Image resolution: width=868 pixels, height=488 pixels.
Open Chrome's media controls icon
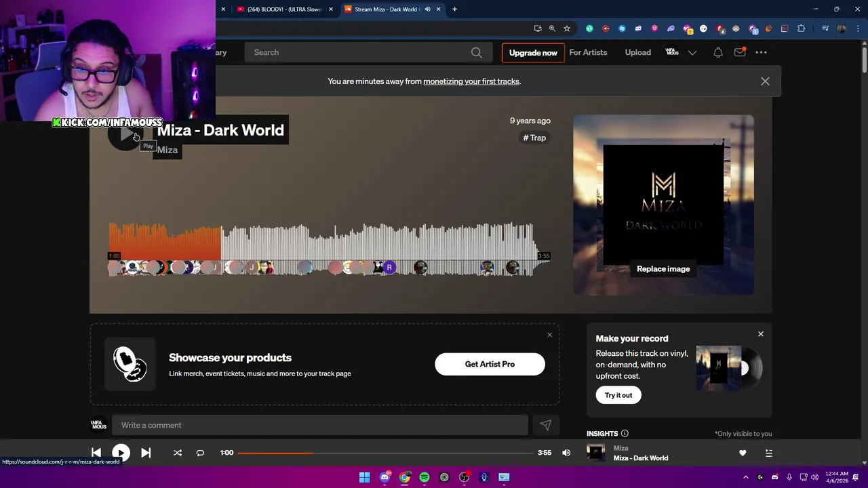tap(825, 28)
